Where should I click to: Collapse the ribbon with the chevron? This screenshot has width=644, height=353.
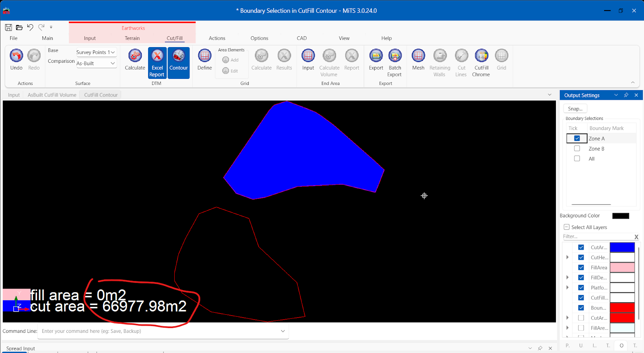633,83
